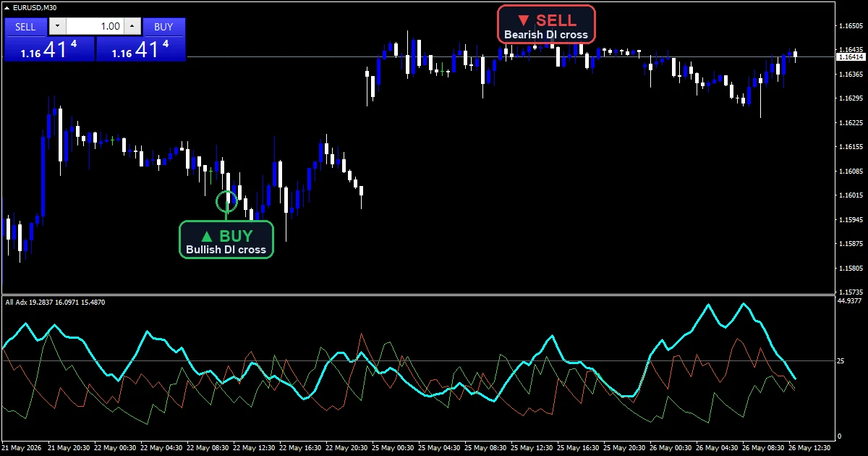Select the current price label 1.16414
The height and width of the screenshot is (456, 868).
coord(850,56)
